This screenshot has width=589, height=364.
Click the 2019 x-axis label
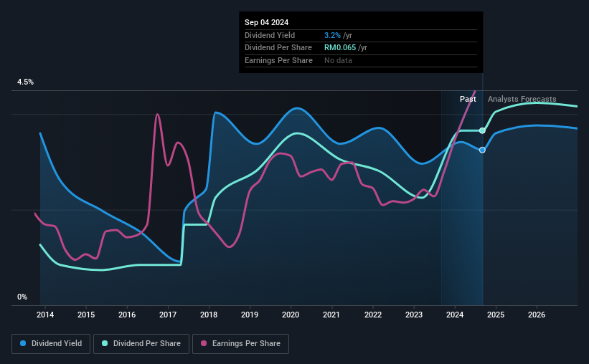[250, 315]
